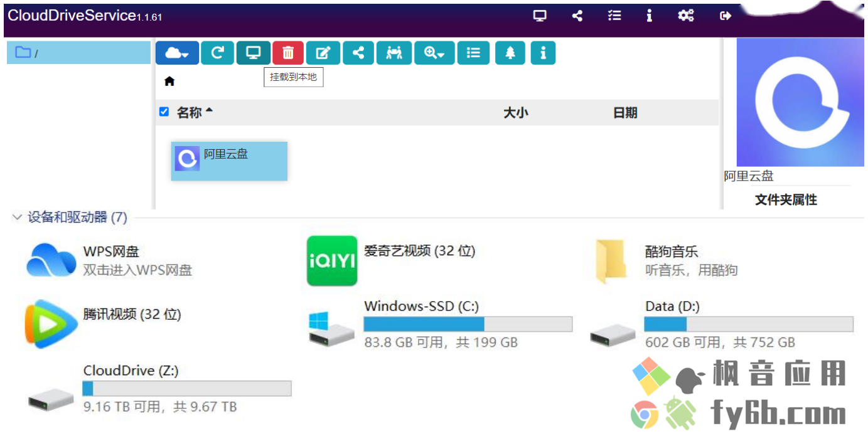Delete the selection with the red trash button

288,53
